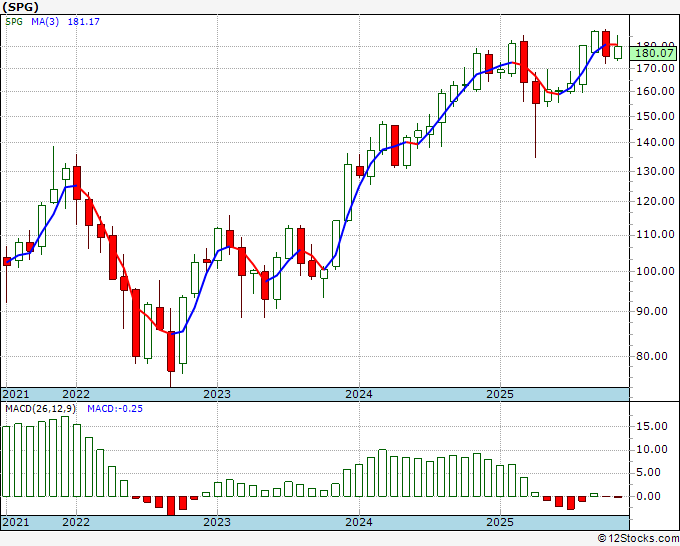This screenshot has height=546, width=680.
Task: Click 2021 on the price chart timeline
Action: (16, 394)
